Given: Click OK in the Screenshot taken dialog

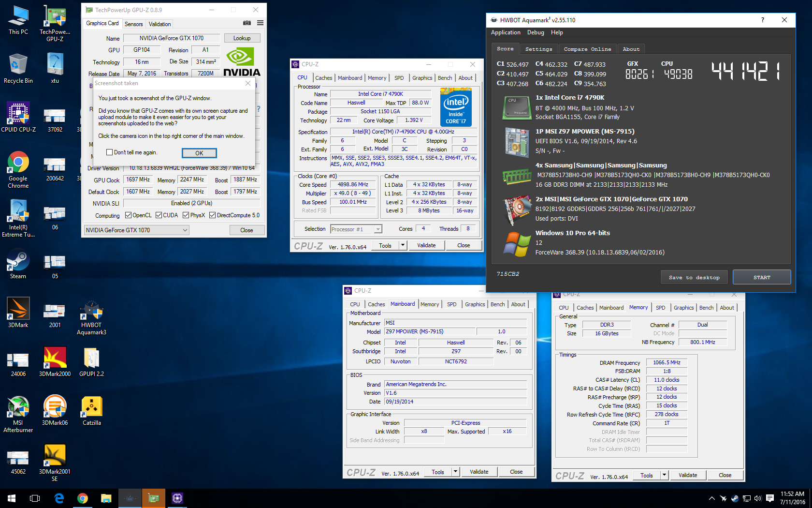Looking at the screenshot, I should [199, 153].
